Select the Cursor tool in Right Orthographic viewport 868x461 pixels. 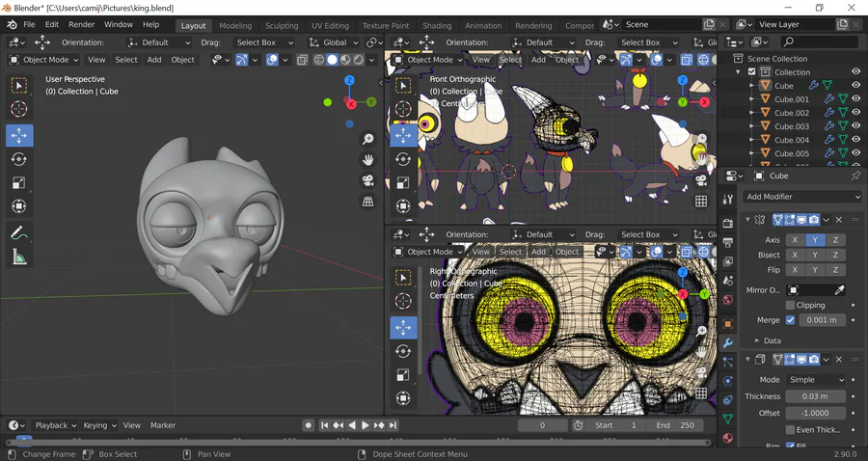(x=403, y=301)
